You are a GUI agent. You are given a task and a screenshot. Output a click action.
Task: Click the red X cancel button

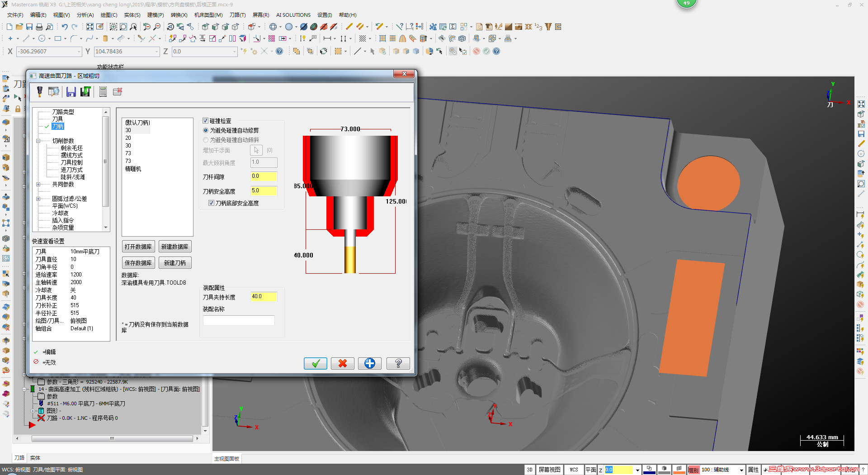click(342, 363)
